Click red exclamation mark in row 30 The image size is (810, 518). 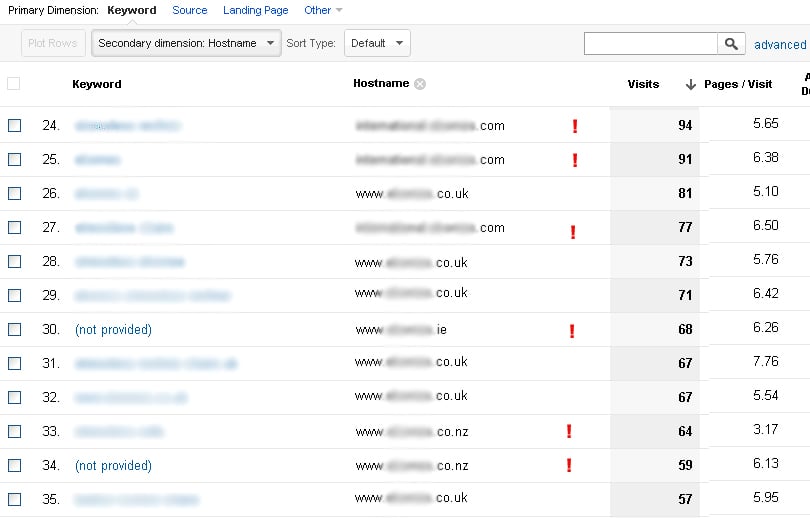pyautogui.click(x=572, y=331)
